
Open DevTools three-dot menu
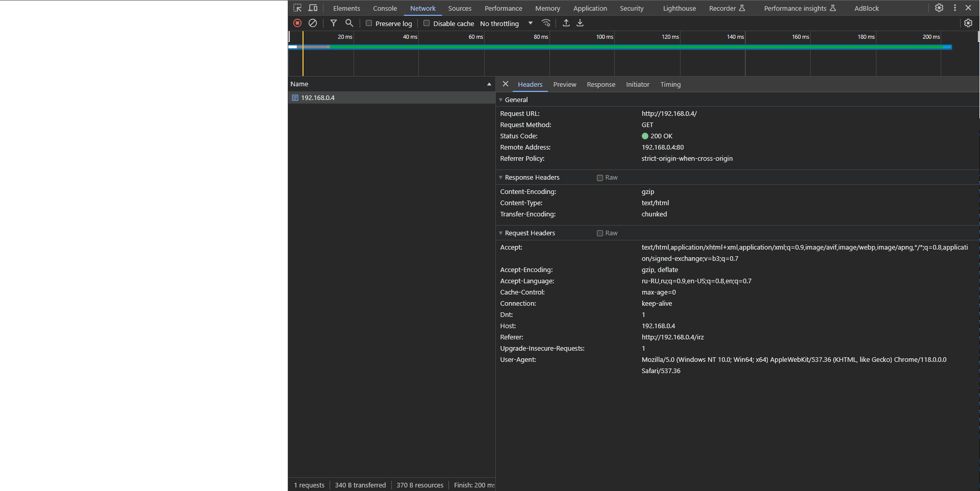click(x=955, y=8)
